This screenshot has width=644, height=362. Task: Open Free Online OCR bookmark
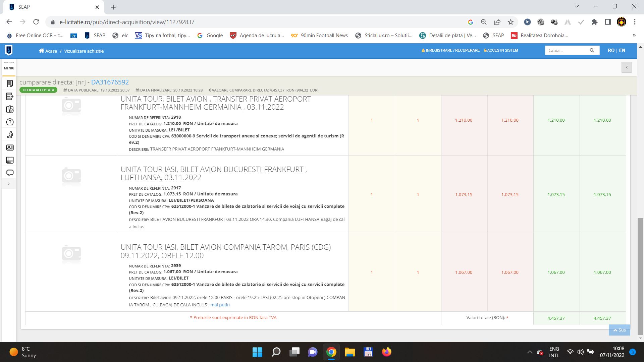35,36
